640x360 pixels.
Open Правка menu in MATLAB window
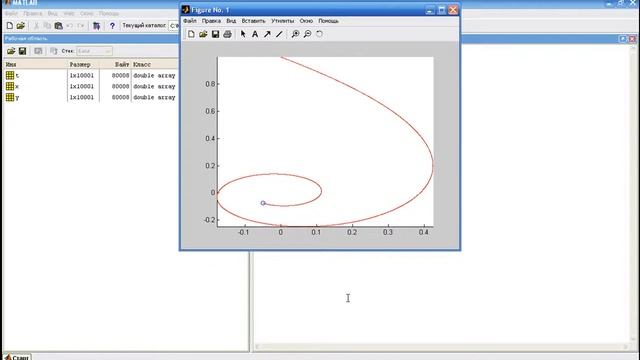[x=33, y=13]
